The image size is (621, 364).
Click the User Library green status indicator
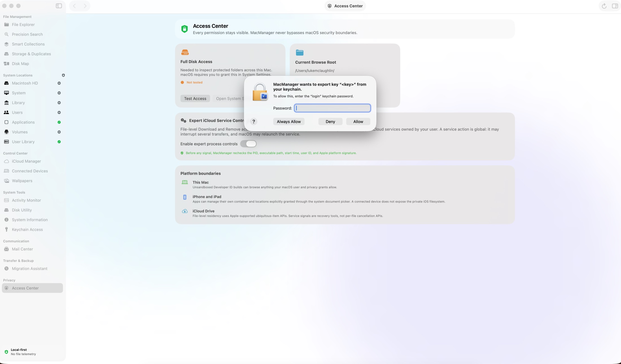tap(59, 142)
